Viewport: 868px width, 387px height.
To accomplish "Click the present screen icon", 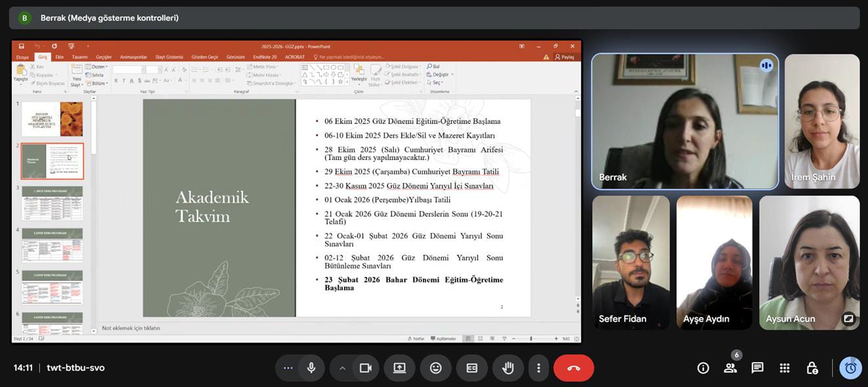I will (399, 368).
